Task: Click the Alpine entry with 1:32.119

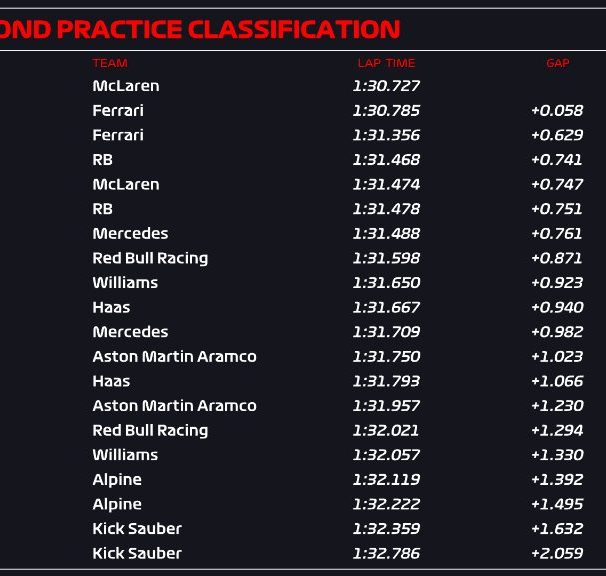Action: coord(117,480)
